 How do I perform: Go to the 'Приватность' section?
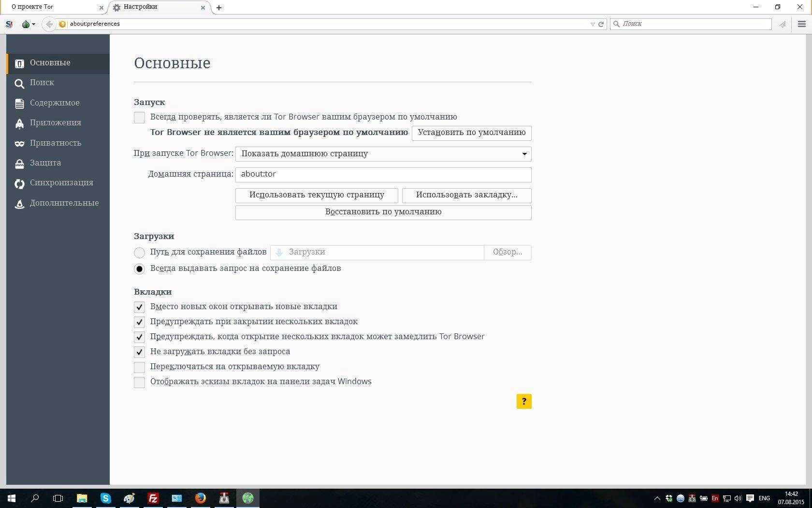click(x=58, y=143)
